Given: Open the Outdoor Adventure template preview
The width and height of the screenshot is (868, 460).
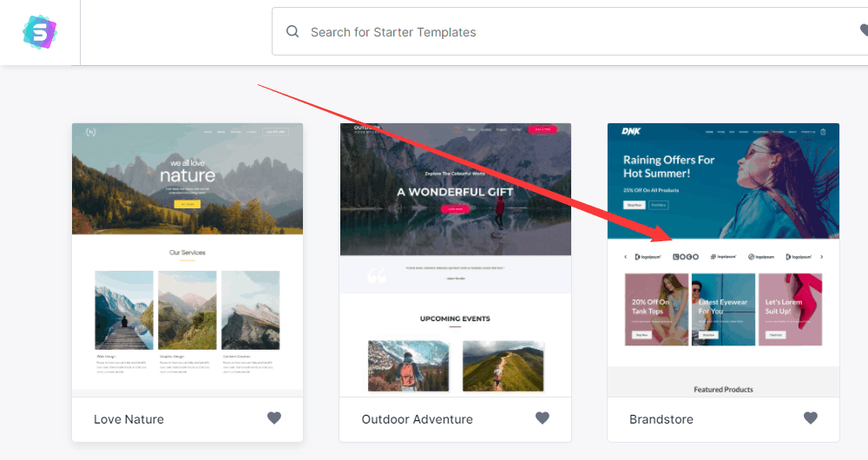Looking at the screenshot, I should 455,260.
